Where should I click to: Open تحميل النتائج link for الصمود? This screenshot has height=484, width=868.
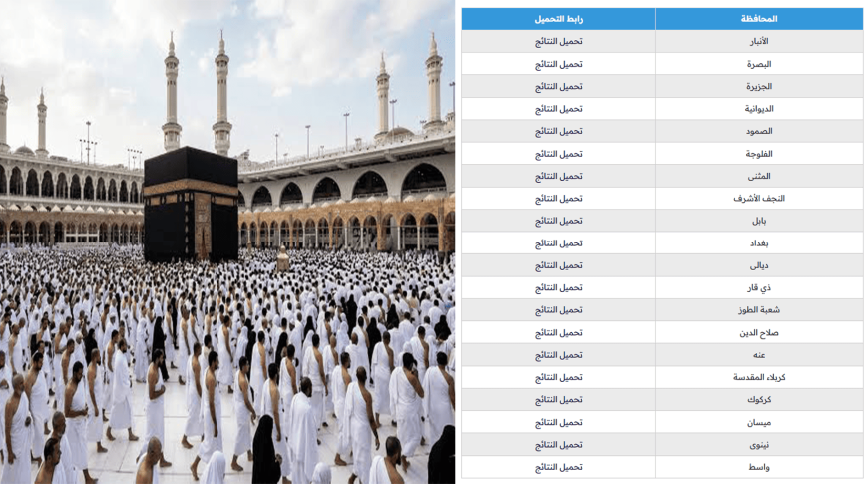pyautogui.click(x=558, y=132)
